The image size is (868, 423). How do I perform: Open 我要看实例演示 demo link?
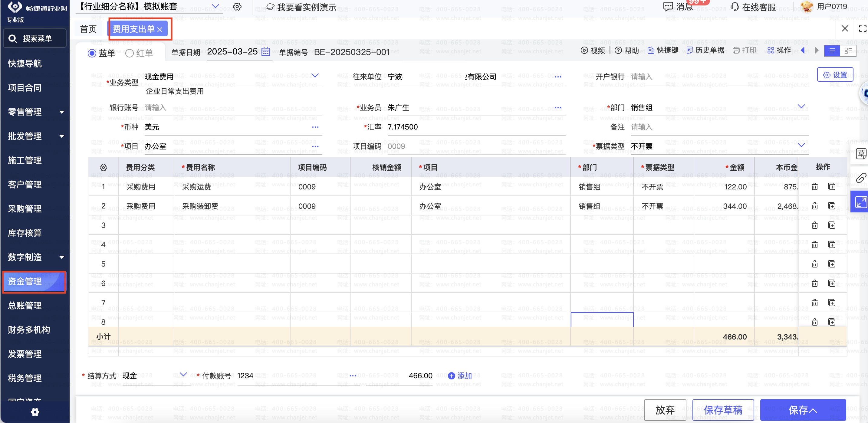click(301, 7)
